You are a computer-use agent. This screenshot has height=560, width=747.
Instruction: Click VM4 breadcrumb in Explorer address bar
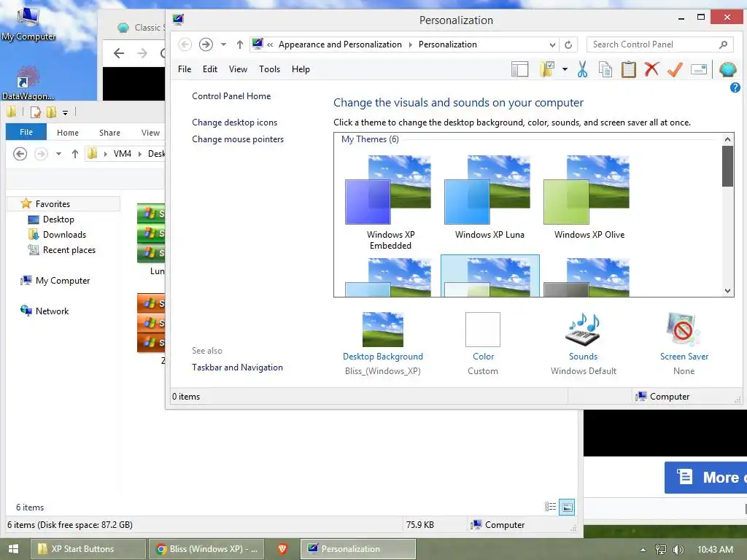point(123,154)
